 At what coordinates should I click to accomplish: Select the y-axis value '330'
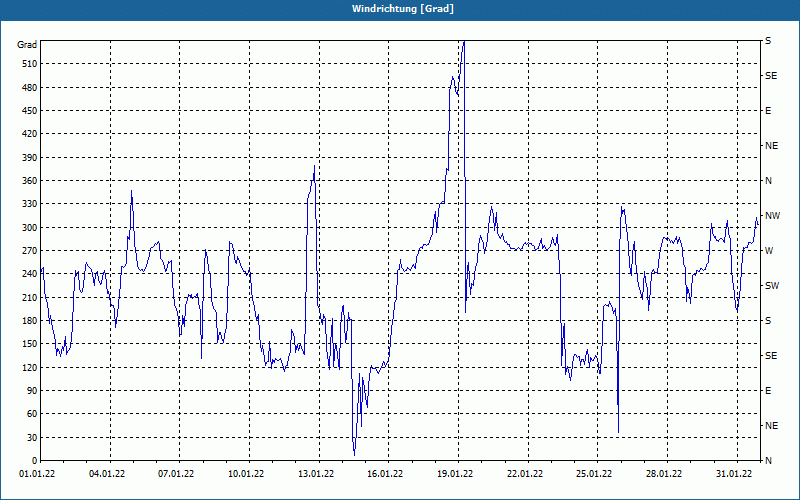point(30,204)
